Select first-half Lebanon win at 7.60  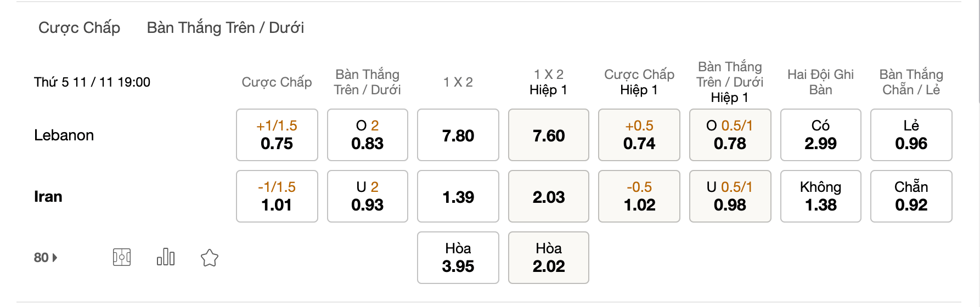549,135
